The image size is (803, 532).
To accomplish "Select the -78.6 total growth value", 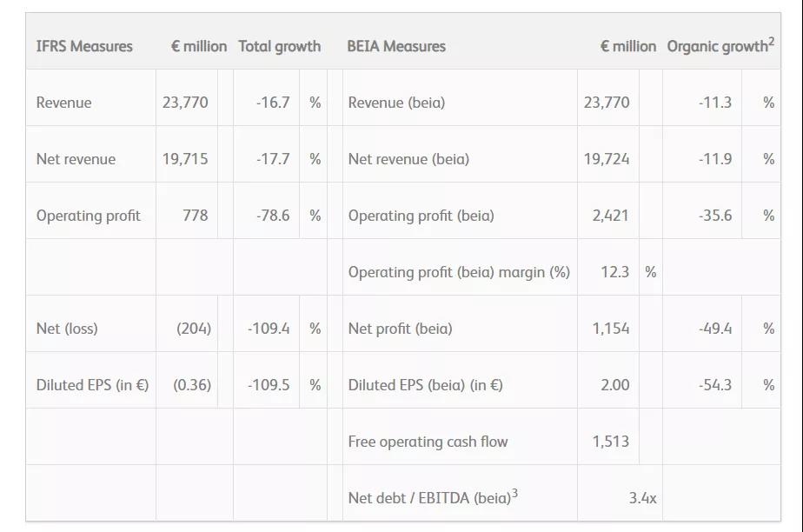I will [x=273, y=216].
